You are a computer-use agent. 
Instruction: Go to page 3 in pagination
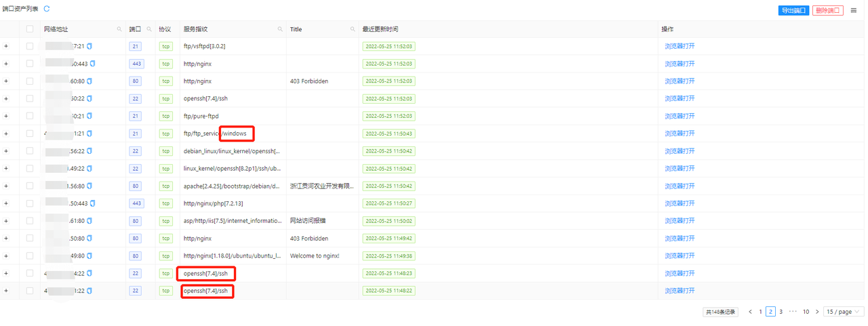pos(781,312)
